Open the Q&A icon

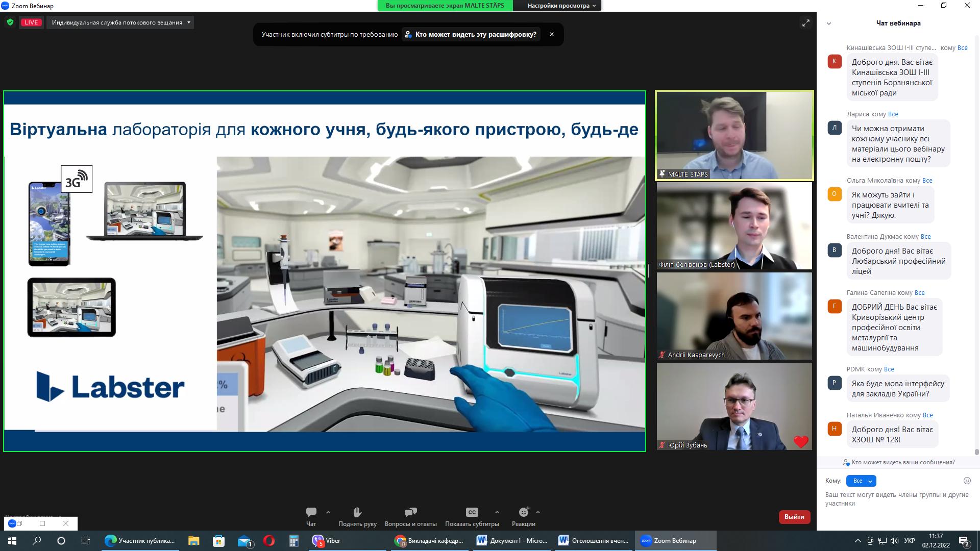pyautogui.click(x=410, y=512)
